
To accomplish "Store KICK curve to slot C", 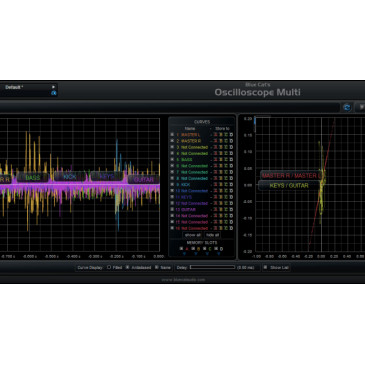I will click(226, 185).
